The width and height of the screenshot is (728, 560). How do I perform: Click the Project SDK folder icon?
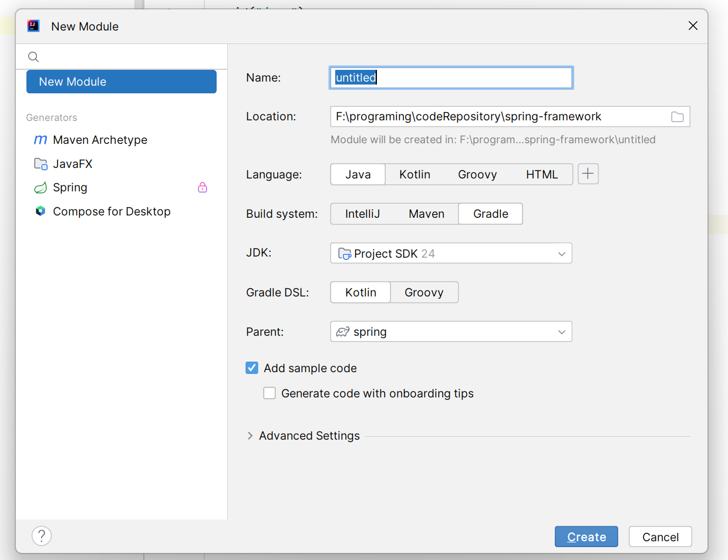[345, 254]
